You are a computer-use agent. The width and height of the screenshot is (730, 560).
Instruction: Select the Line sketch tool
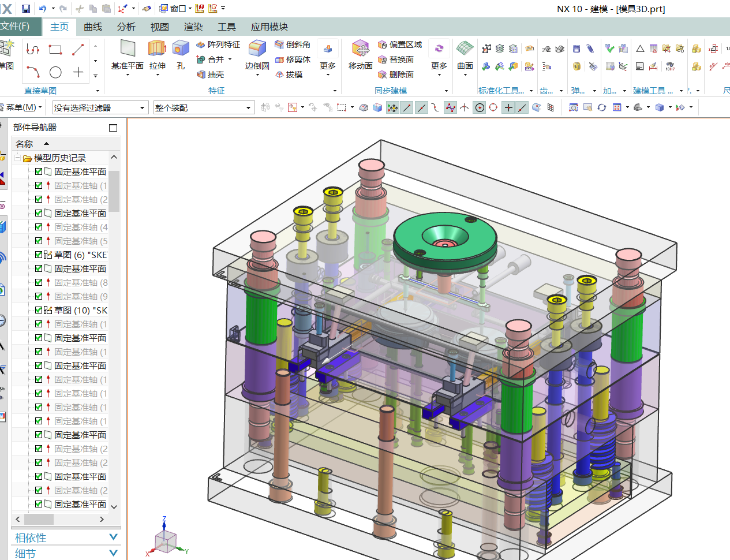[x=78, y=50]
